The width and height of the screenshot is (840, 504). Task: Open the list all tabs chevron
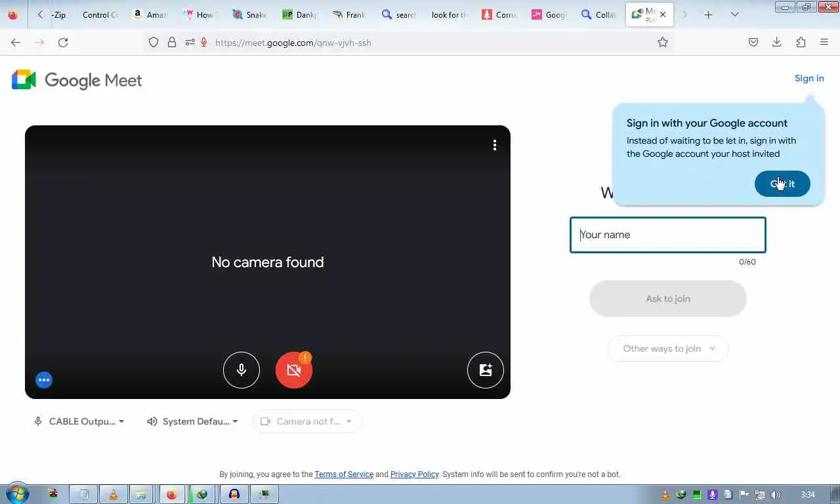[x=734, y=14]
